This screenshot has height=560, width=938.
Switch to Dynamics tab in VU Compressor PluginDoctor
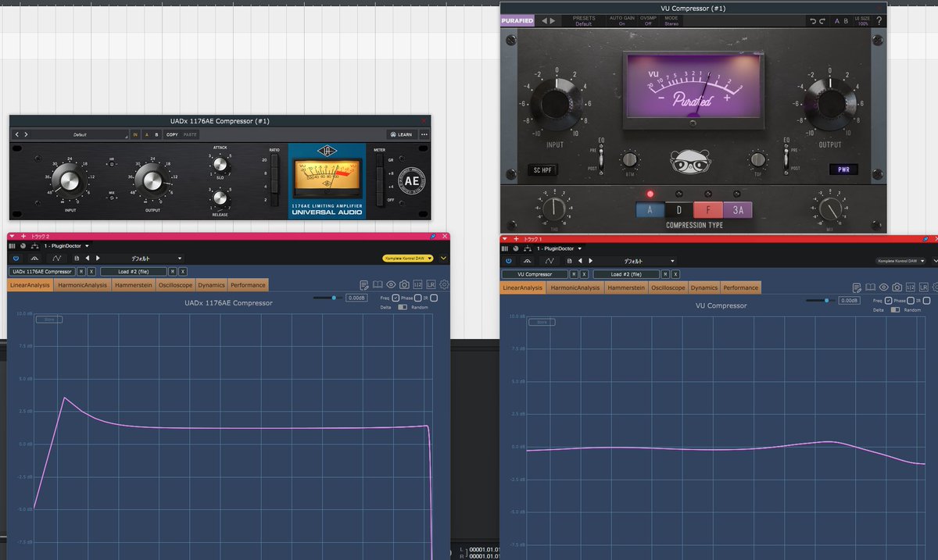(x=703, y=287)
